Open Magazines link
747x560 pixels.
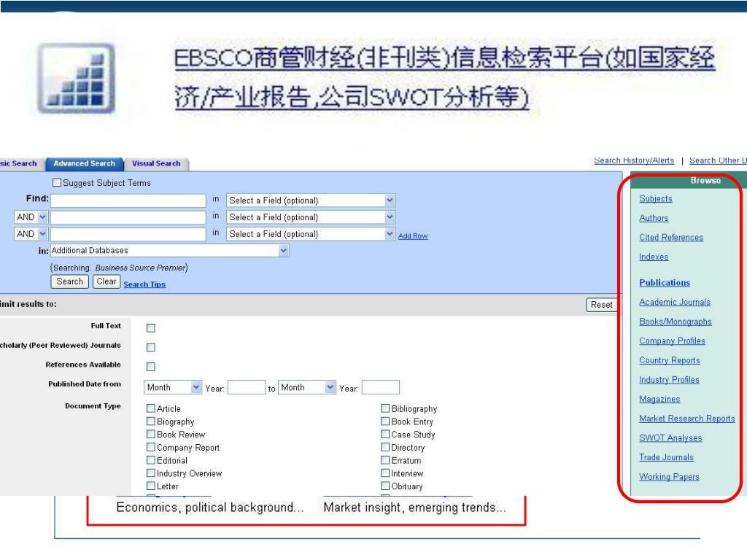point(659,400)
